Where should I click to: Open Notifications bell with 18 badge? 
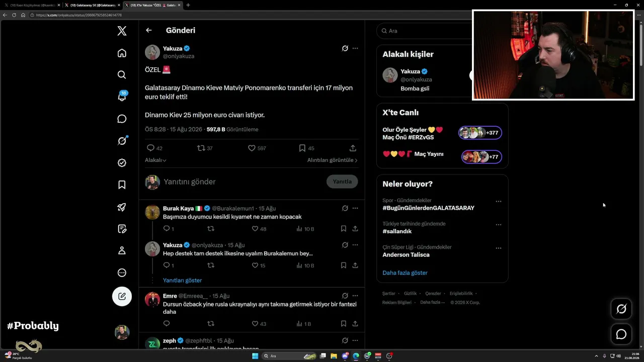pos(122,97)
